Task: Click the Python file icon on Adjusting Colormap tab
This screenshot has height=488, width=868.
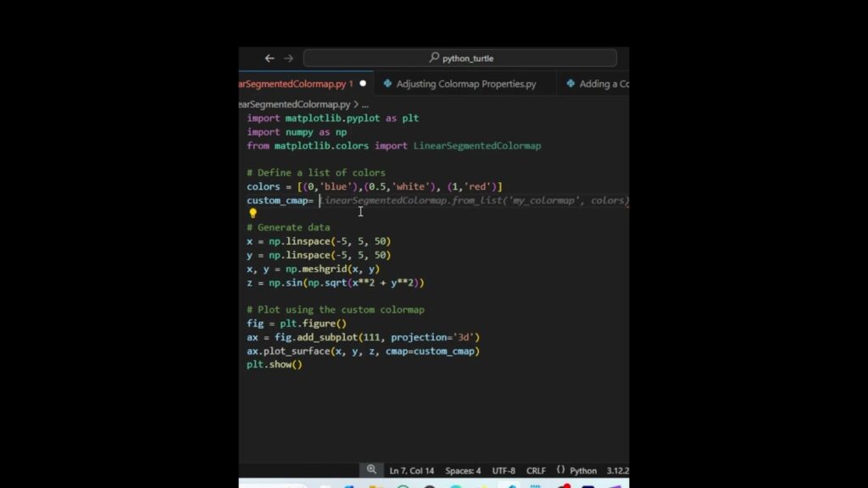Action: [x=387, y=84]
